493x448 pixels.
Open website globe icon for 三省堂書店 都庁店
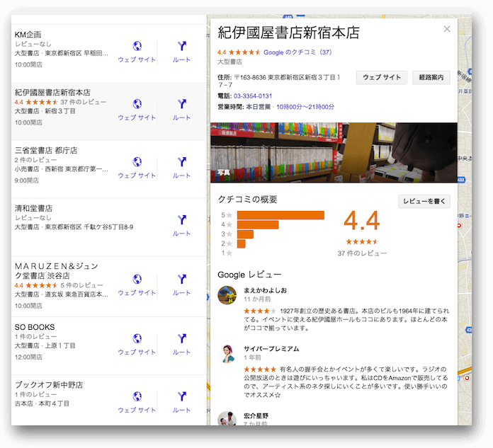pos(137,162)
